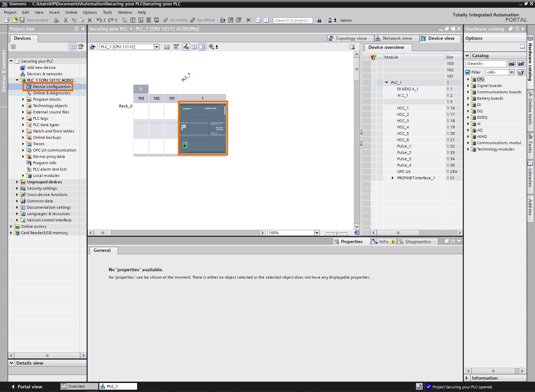Click catalog Search upwards icon

[521, 64]
